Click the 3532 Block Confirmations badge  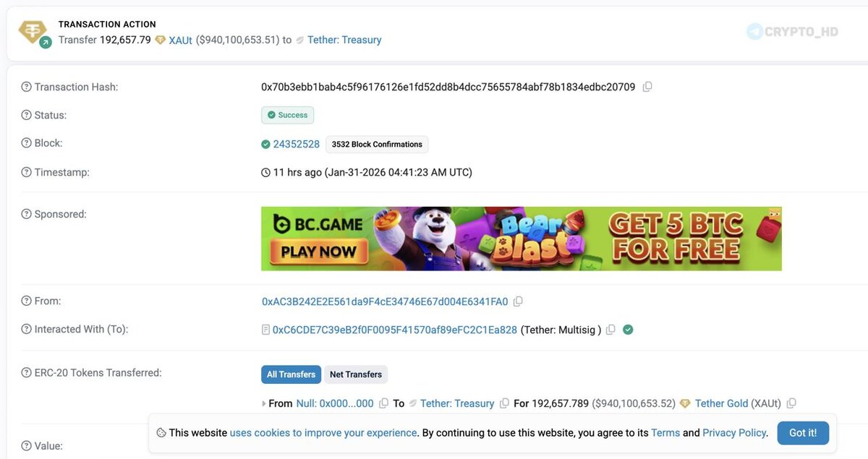click(x=377, y=145)
